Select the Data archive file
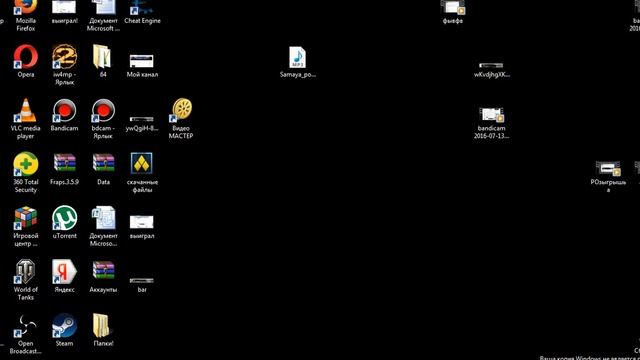 [103, 169]
